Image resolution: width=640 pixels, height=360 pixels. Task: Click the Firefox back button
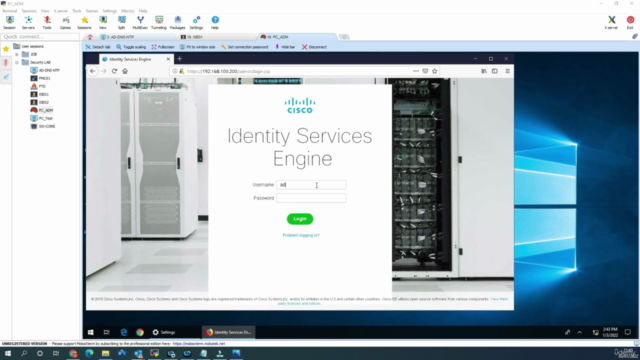click(93, 71)
